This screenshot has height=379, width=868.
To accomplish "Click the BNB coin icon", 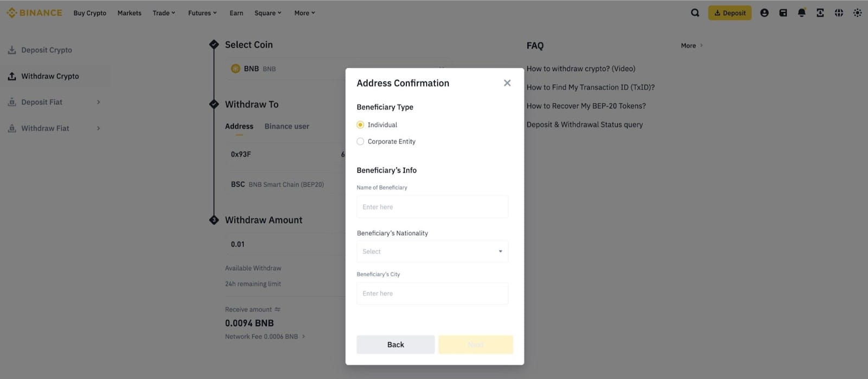I will 235,68.
